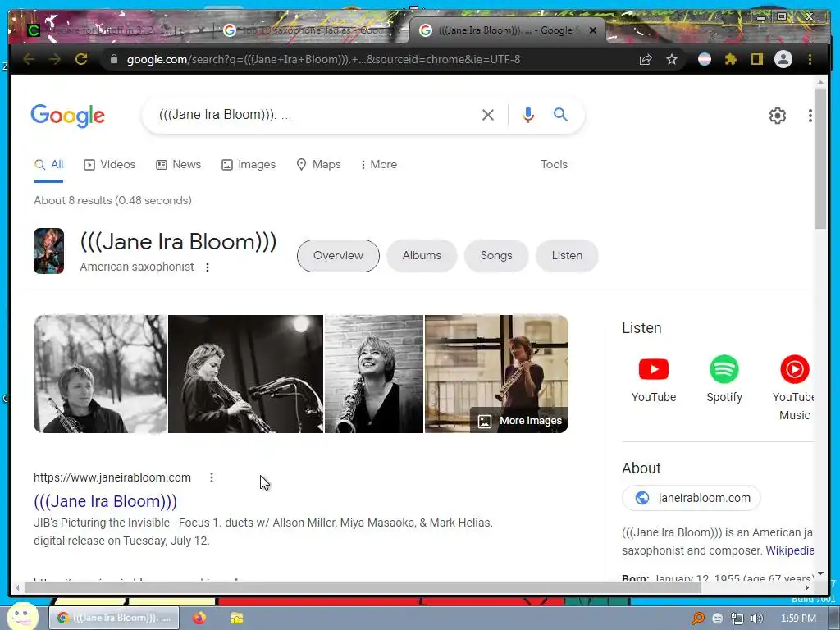Expand the More search filters menu

(379, 164)
